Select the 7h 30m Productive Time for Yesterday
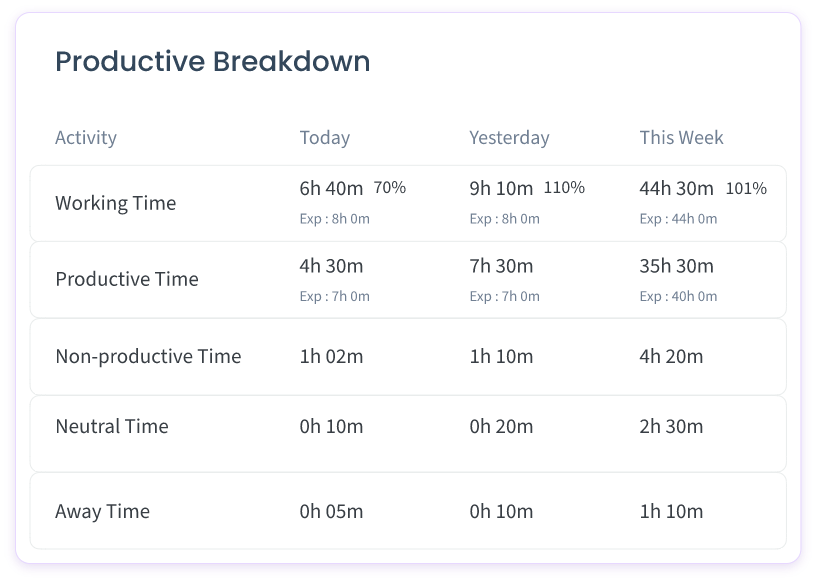The image size is (817, 582). [x=502, y=266]
